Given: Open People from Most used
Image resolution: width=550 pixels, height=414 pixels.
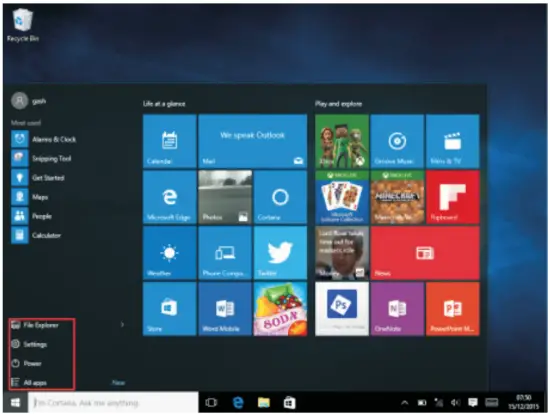Looking at the screenshot, I should pos(32,216).
